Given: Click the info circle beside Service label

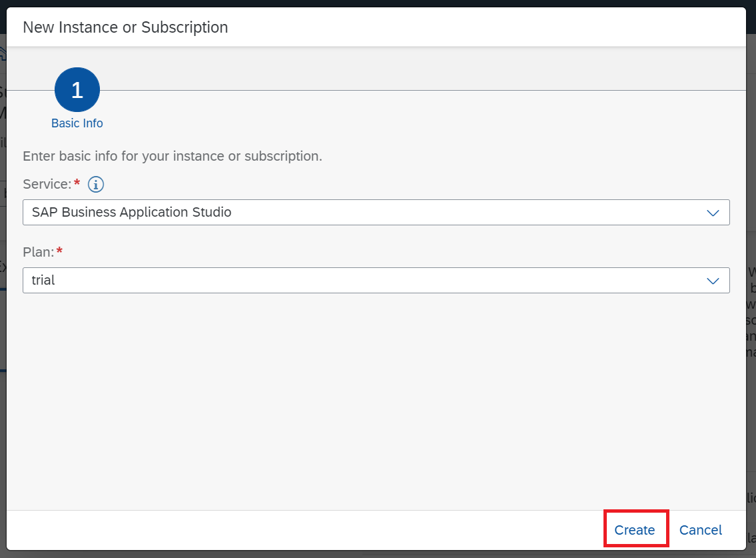Looking at the screenshot, I should [x=95, y=184].
